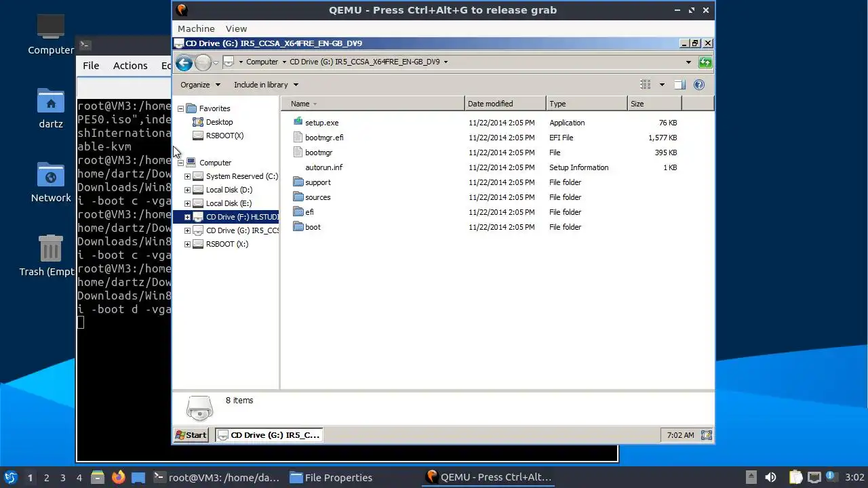Open QEMU View menu

[x=236, y=28]
